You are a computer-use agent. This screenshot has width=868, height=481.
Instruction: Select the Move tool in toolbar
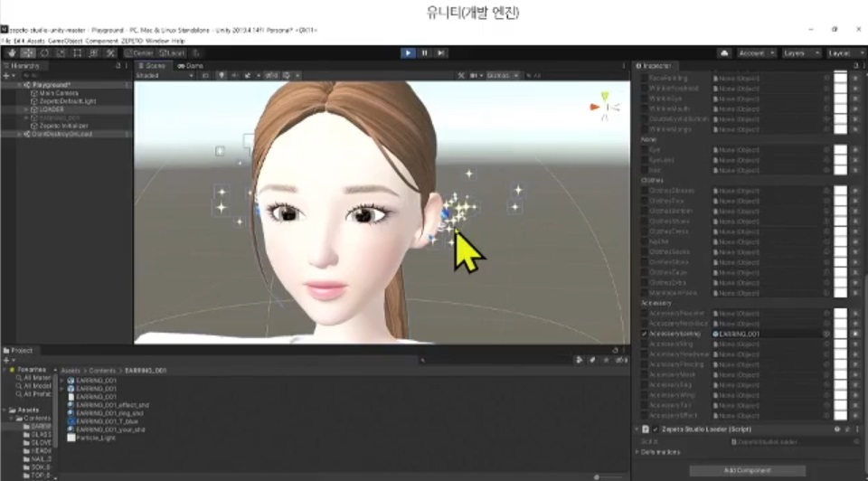(x=28, y=53)
